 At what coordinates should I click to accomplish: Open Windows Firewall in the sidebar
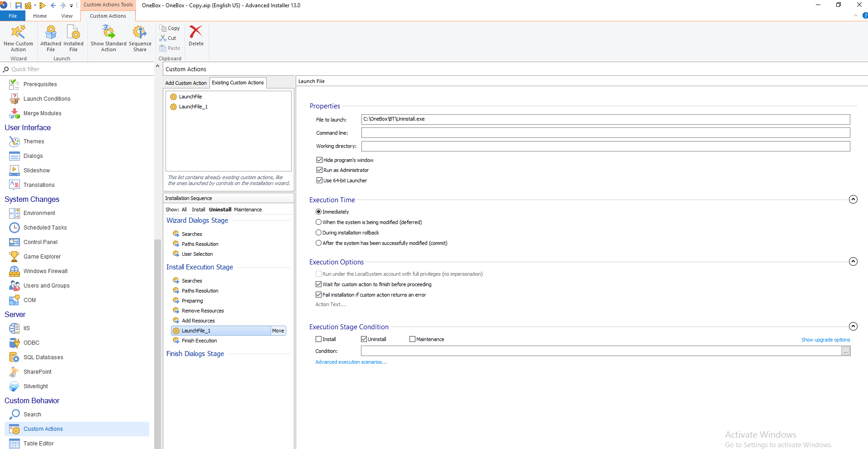pyautogui.click(x=45, y=271)
